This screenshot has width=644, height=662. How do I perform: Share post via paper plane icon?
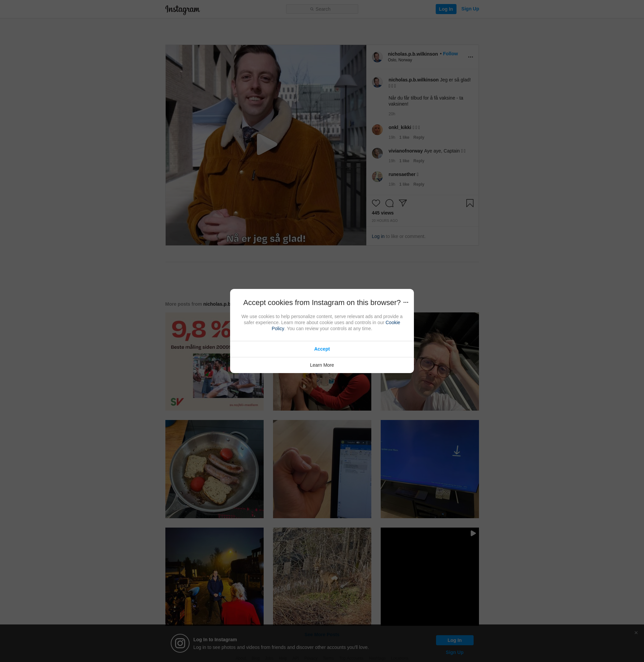[402, 203]
